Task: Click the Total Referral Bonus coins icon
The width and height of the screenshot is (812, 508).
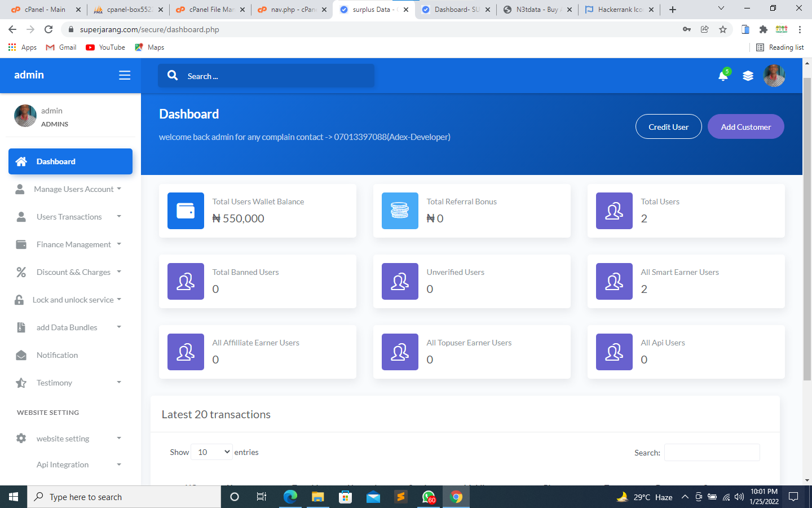Action: [x=400, y=211]
